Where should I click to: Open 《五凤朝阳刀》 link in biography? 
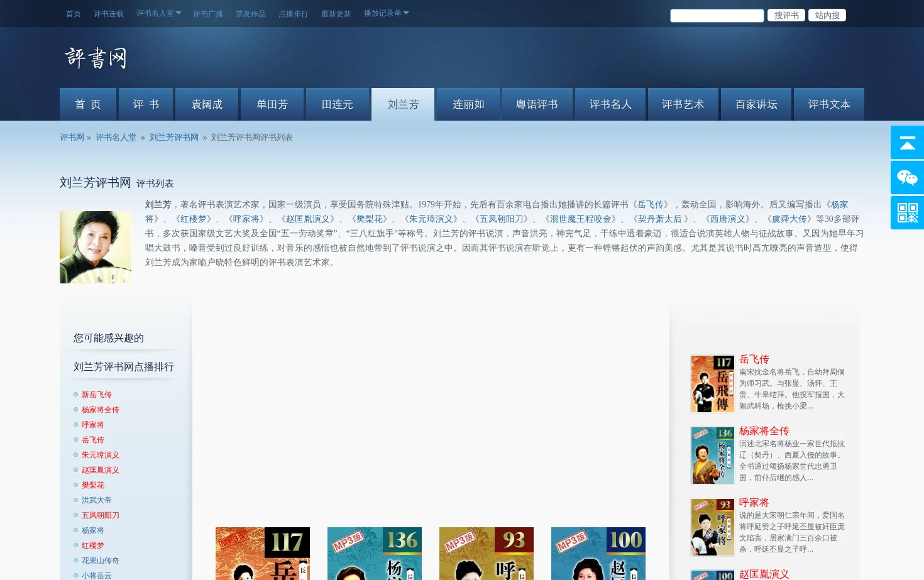click(501, 219)
